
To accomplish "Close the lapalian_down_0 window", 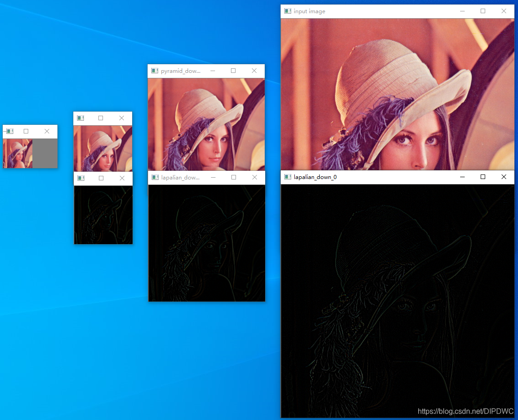I will 504,177.
